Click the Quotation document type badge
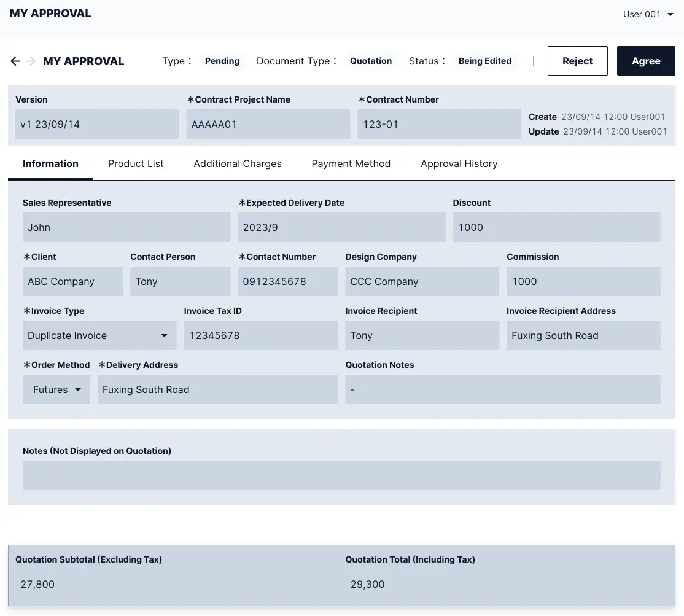The width and height of the screenshot is (684, 616). coord(371,61)
